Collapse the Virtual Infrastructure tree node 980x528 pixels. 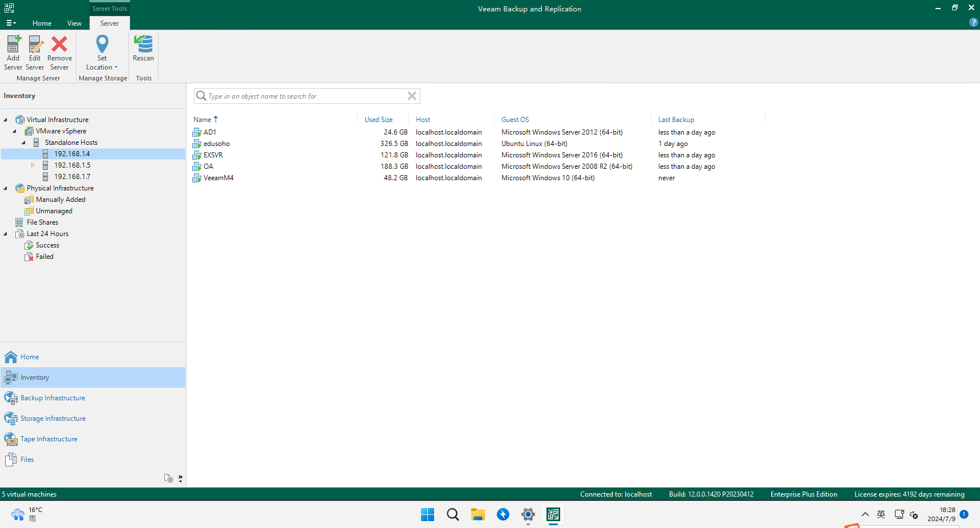coord(6,120)
